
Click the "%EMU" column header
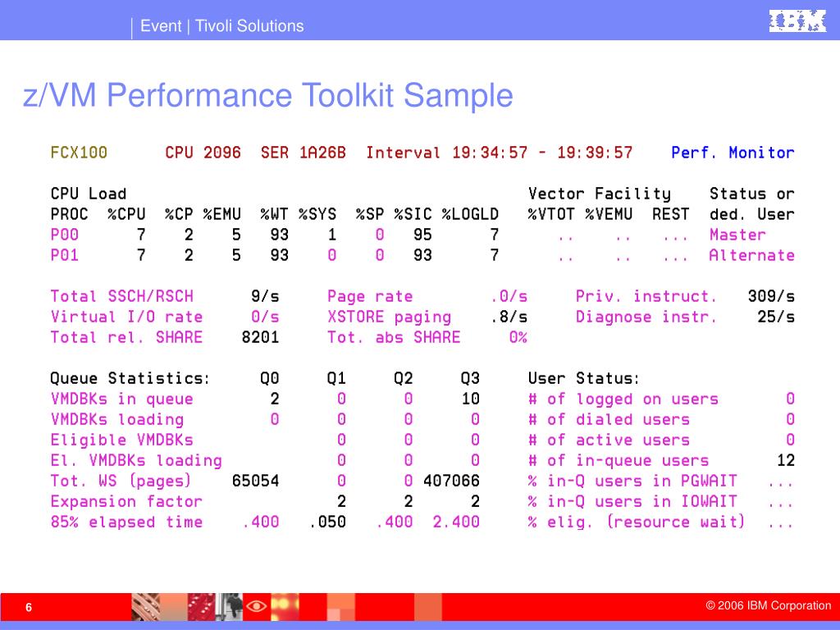[x=221, y=214]
